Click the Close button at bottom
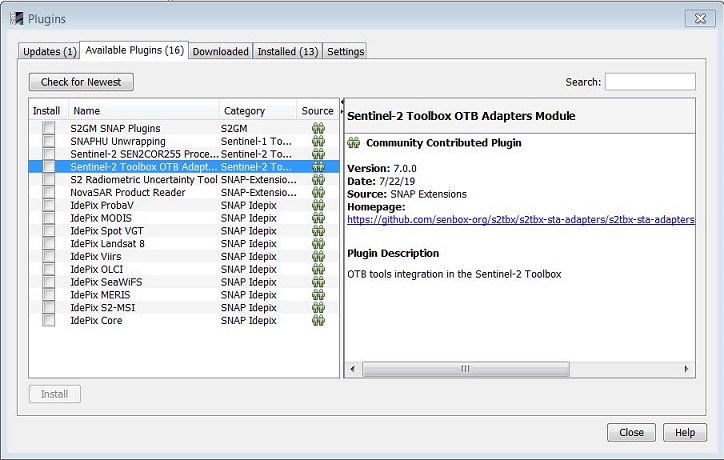This screenshot has height=460, width=724. pos(631,432)
